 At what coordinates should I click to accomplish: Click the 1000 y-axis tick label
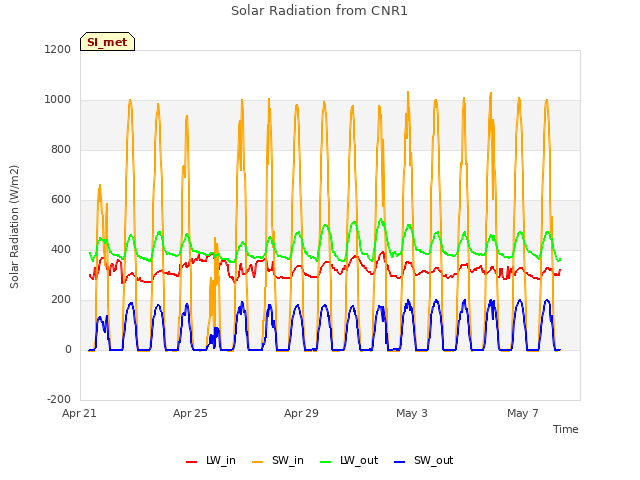[58, 100]
